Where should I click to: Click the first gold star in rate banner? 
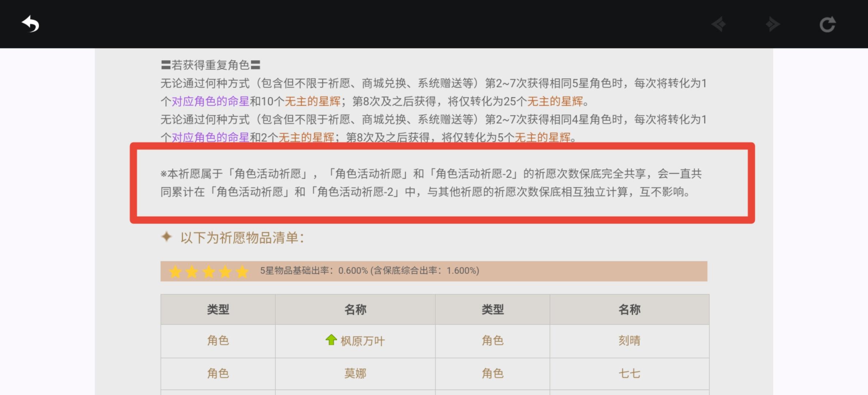(175, 272)
